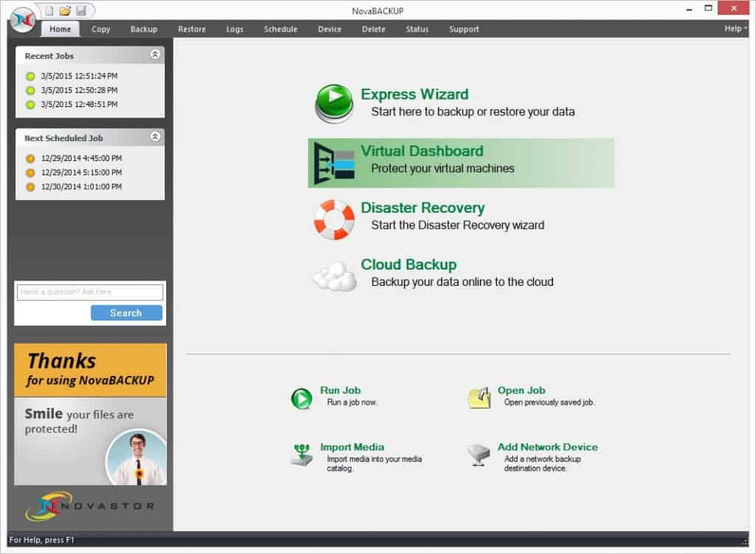The height and width of the screenshot is (554, 756).
Task: View the Logs tab
Action: [x=235, y=29]
